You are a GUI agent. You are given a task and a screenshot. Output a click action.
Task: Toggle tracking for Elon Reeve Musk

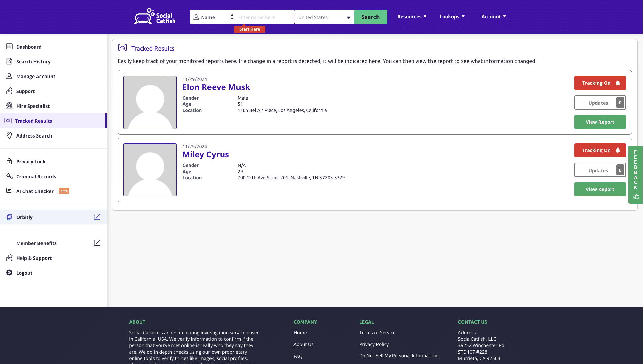point(600,83)
